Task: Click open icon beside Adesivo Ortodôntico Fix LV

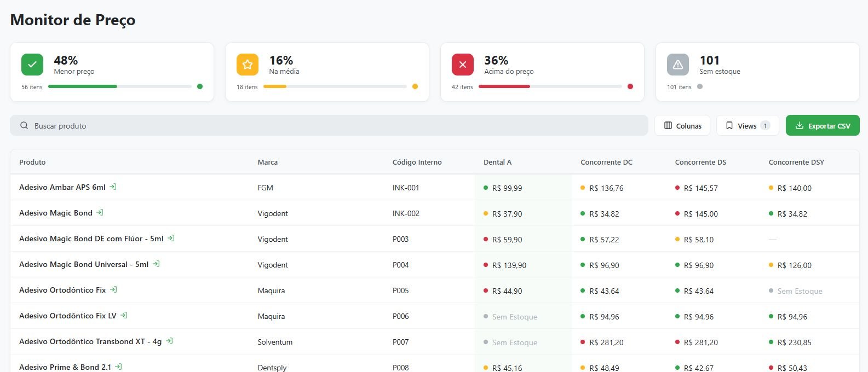Action: click(x=124, y=315)
